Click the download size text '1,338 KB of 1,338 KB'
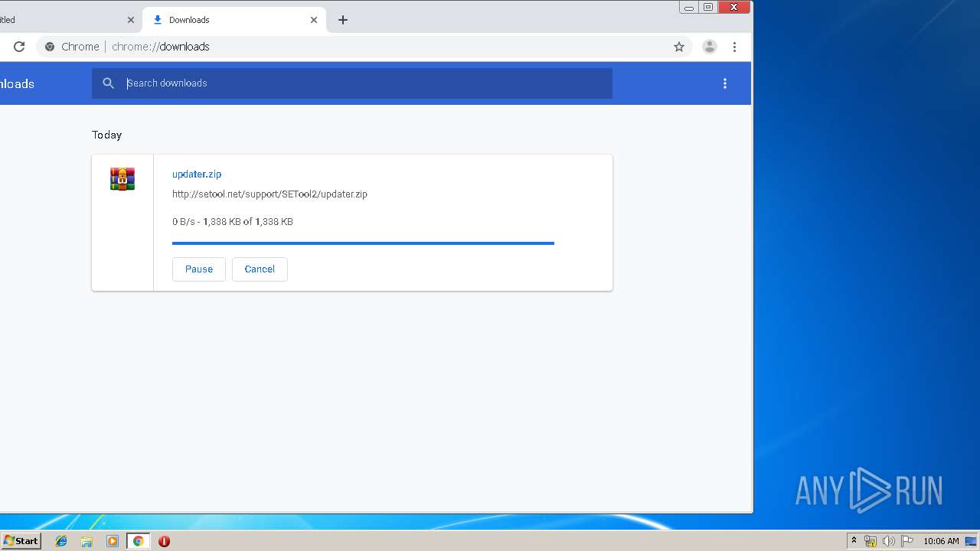This screenshot has width=980, height=551. pyautogui.click(x=248, y=222)
